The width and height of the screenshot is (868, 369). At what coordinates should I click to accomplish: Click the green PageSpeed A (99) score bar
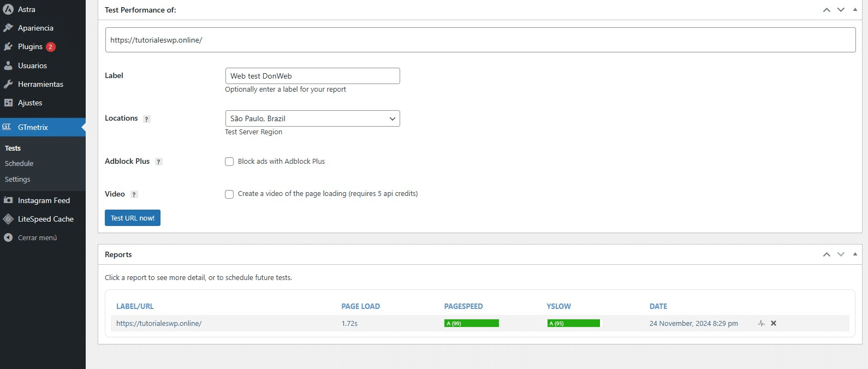[471, 323]
